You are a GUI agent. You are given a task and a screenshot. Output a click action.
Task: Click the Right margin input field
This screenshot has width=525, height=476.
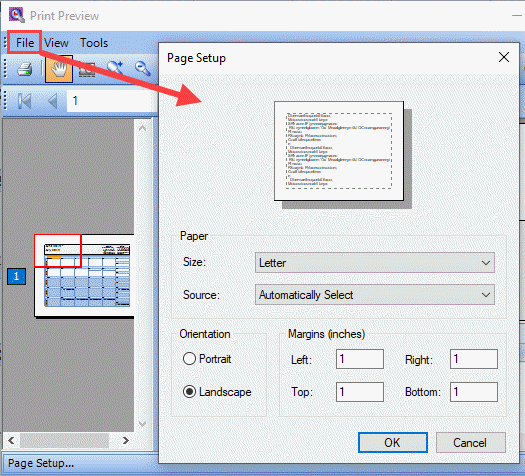point(474,359)
